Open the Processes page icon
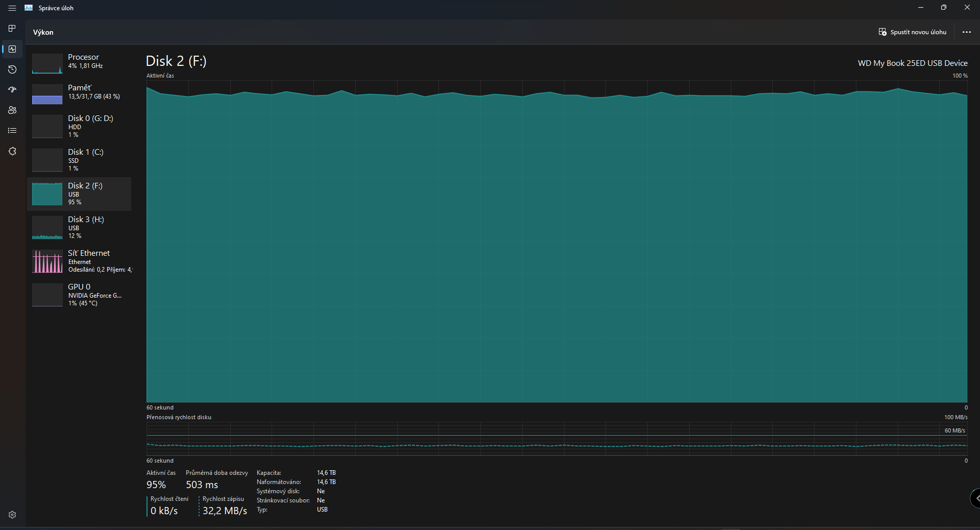The image size is (980, 530). coord(12,29)
